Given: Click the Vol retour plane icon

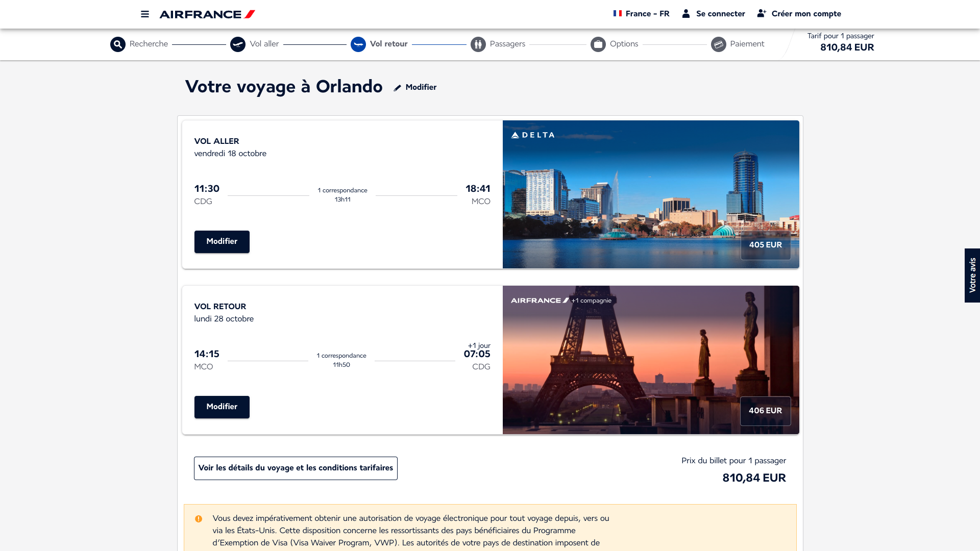Looking at the screenshot, I should coord(358,44).
